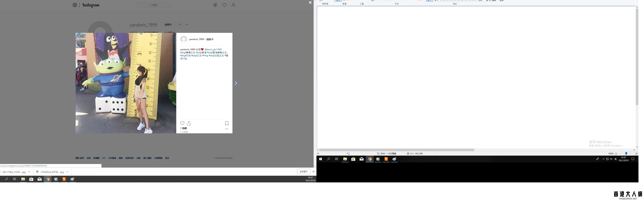Open the 語言 language footer link

coord(167,158)
